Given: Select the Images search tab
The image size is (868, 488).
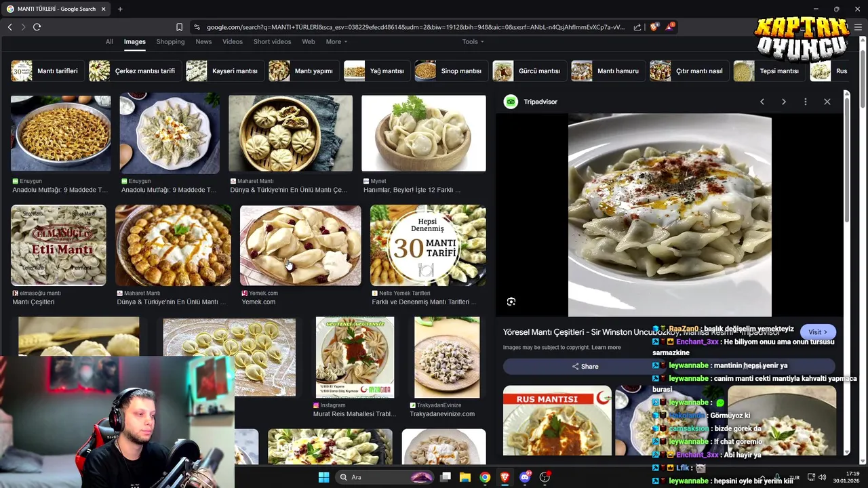Looking at the screenshot, I should (134, 41).
